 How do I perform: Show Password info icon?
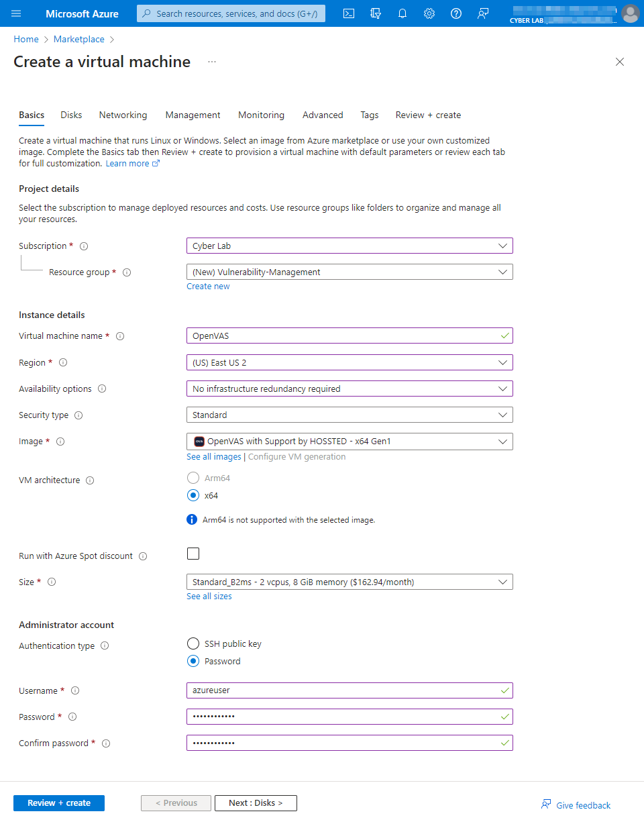72,717
